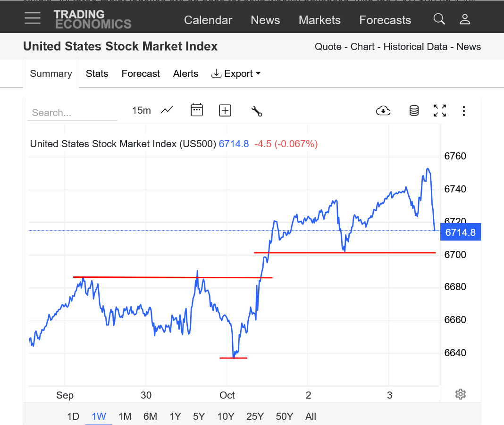The image size is (504, 425).
Task: Expand the Export dropdown
Action: (x=236, y=74)
